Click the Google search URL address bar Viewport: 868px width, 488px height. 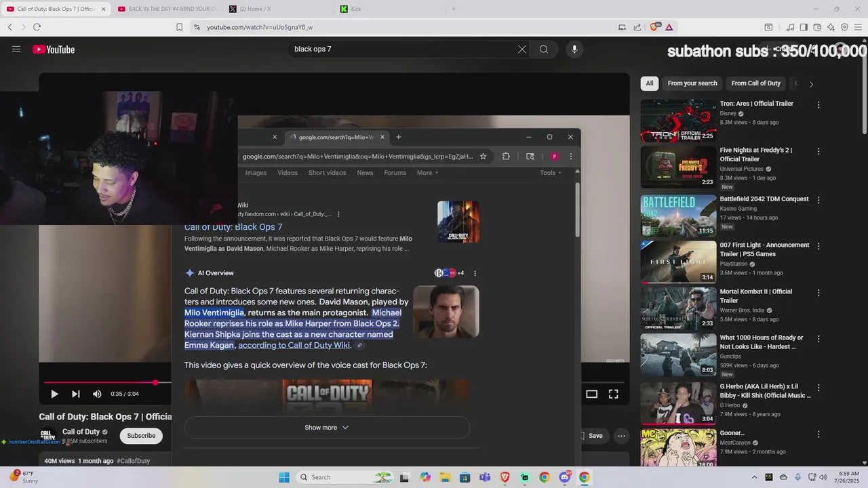(357, 157)
